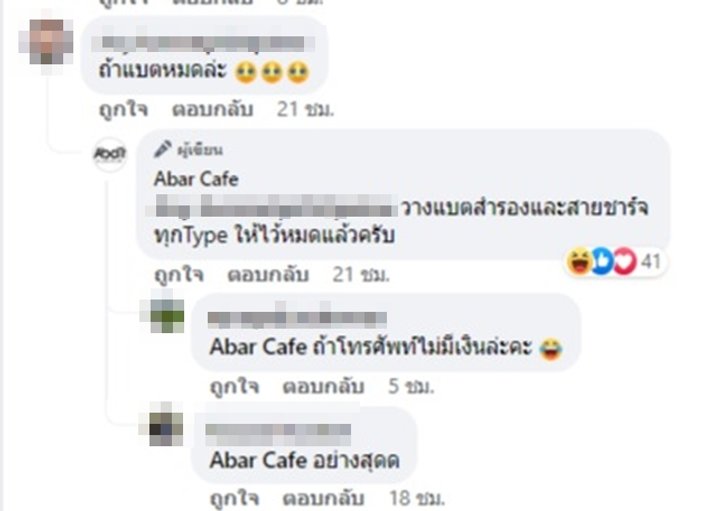
Task: Open the Abar Cafe author name link
Action: (196, 179)
